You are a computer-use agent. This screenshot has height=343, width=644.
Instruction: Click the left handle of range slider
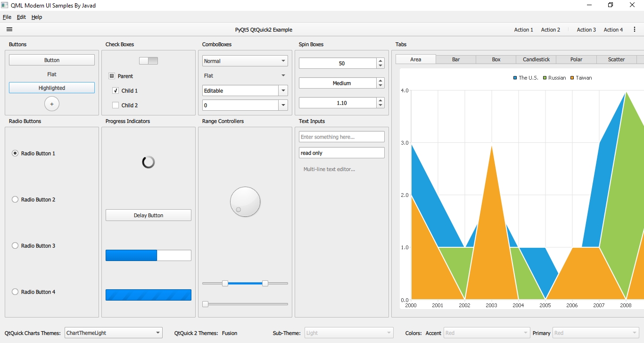(225, 283)
